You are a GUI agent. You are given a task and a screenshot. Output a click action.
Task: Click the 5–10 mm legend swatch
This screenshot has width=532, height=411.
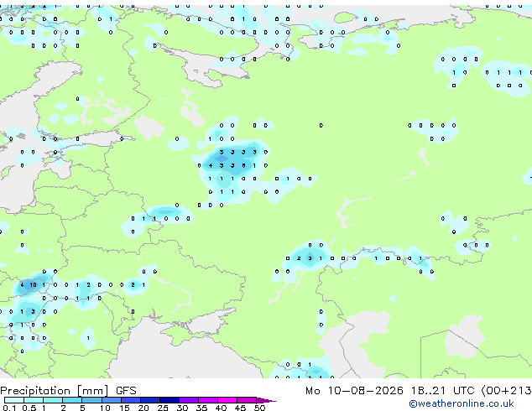91,400
